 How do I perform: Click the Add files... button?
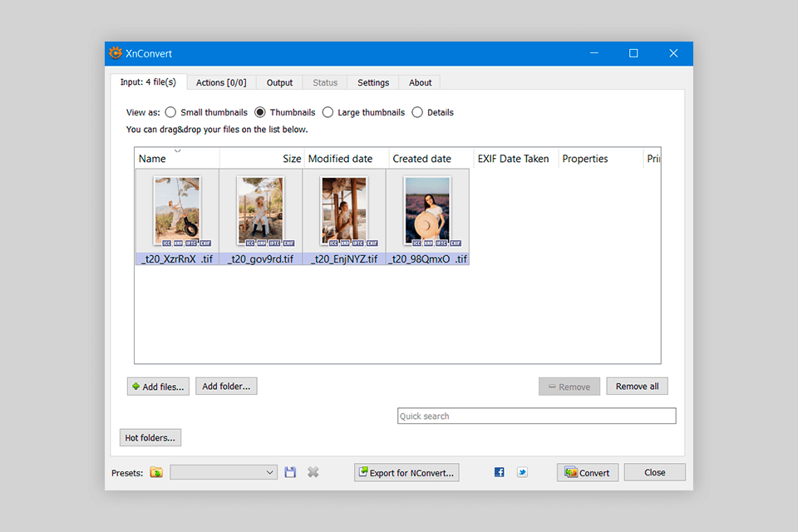158,387
